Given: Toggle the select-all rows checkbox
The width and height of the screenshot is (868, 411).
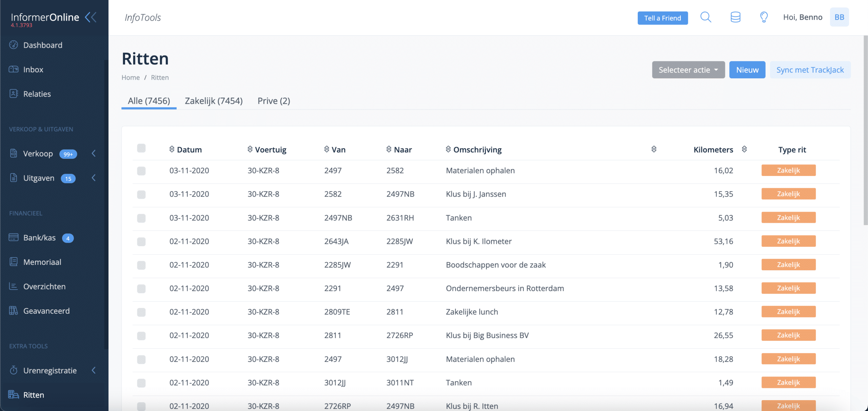Looking at the screenshot, I should [141, 148].
